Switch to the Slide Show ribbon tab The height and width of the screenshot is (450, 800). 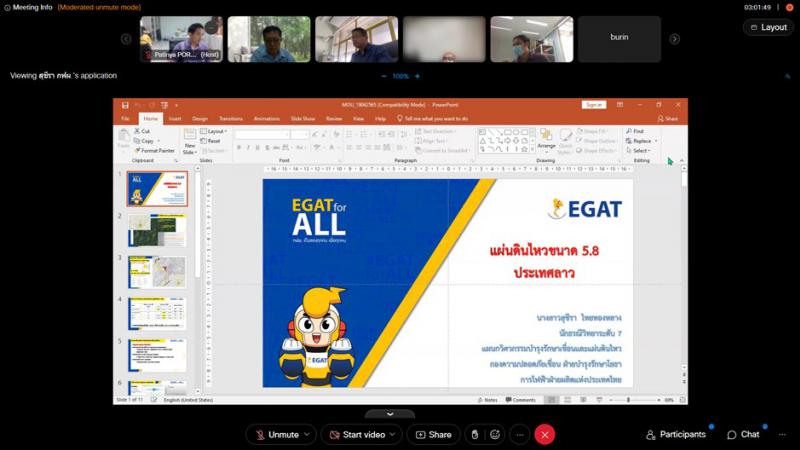pyautogui.click(x=303, y=118)
